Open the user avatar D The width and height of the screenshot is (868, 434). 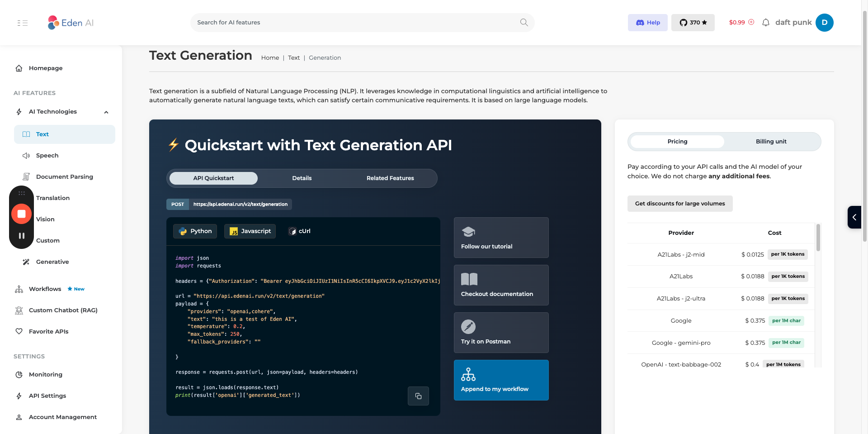[825, 23]
